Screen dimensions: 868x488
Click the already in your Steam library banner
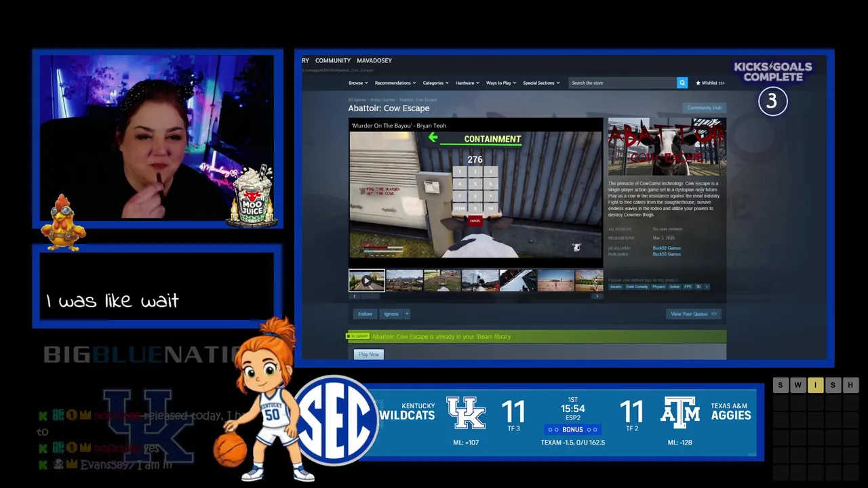536,336
